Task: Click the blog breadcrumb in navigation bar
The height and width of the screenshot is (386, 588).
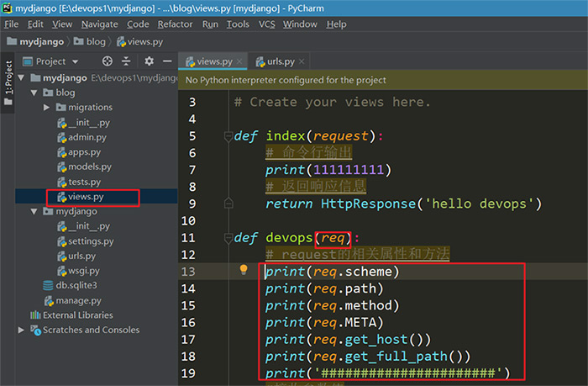Action: (x=96, y=40)
